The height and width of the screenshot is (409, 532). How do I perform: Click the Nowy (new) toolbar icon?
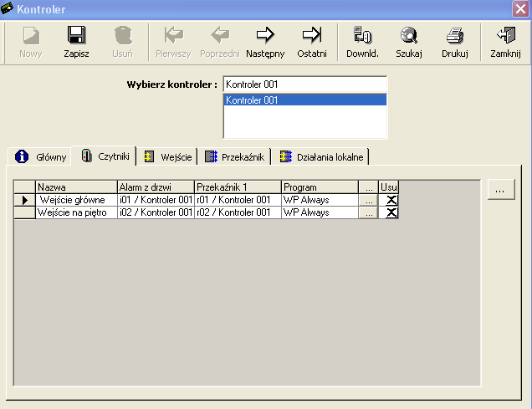click(31, 35)
